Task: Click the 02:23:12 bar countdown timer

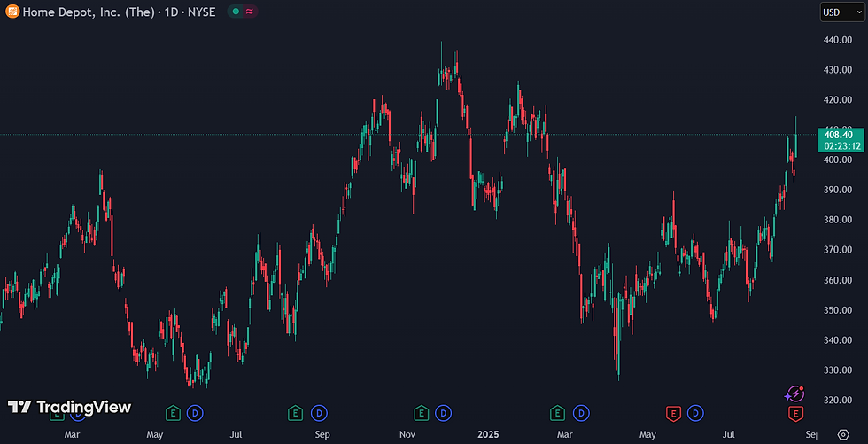Action: (841, 146)
